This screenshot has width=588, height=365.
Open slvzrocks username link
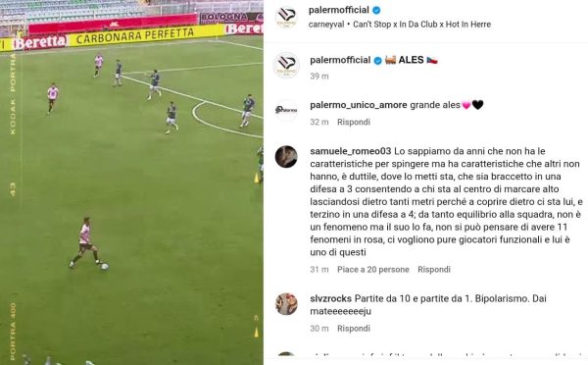pyautogui.click(x=331, y=299)
